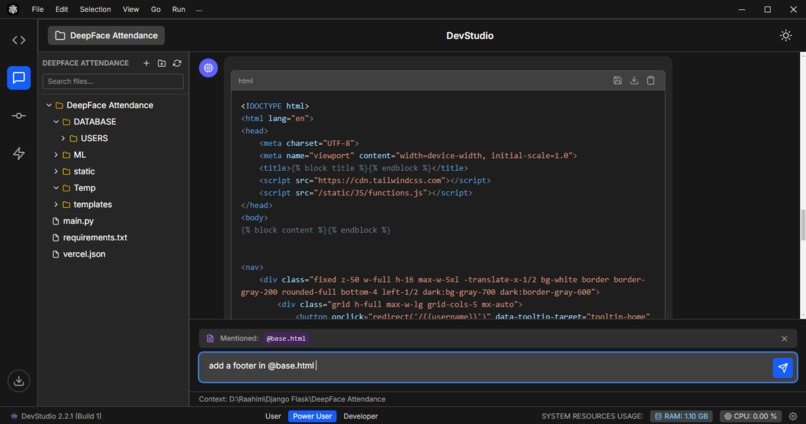Click the @base.html mention tag
Viewport: 806px width, 424px height.
pos(286,339)
